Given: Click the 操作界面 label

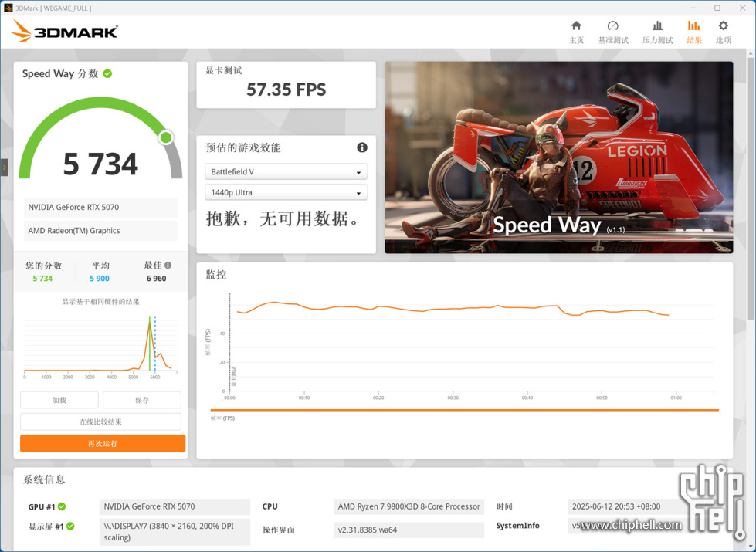Looking at the screenshot, I should 278,530.
